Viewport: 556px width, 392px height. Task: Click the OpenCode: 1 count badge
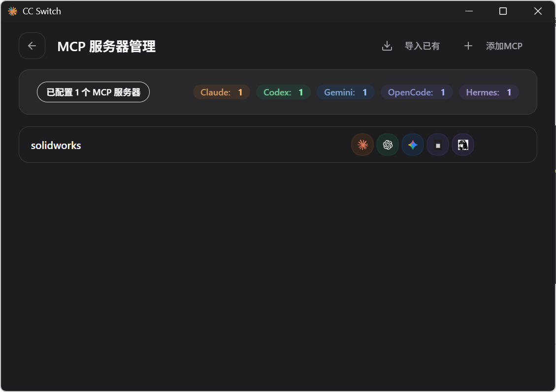[417, 92]
